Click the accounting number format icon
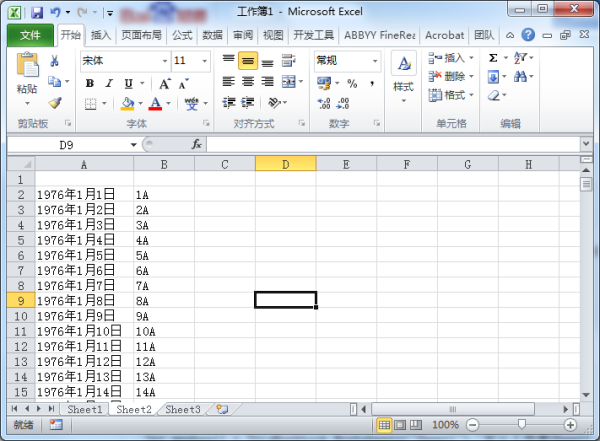 point(324,83)
